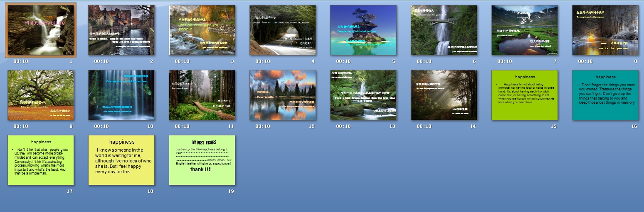Select slide 2 canal houses thumbnail
This screenshot has height=212, width=644.
[121, 30]
